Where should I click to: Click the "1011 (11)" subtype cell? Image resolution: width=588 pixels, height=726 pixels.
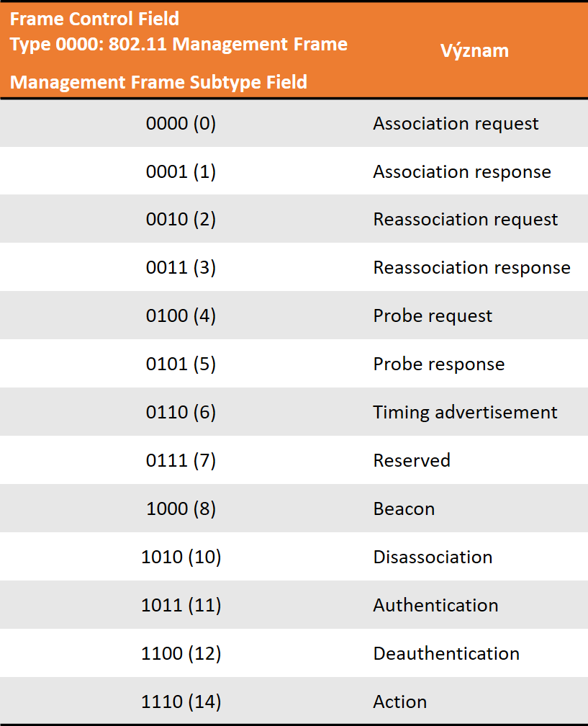pos(181,606)
